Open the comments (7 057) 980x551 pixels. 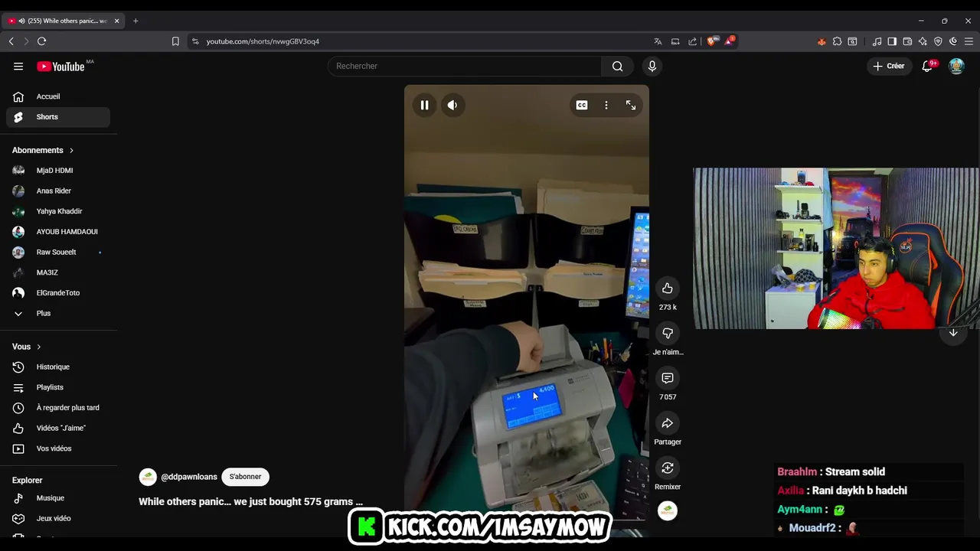click(x=668, y=378)
